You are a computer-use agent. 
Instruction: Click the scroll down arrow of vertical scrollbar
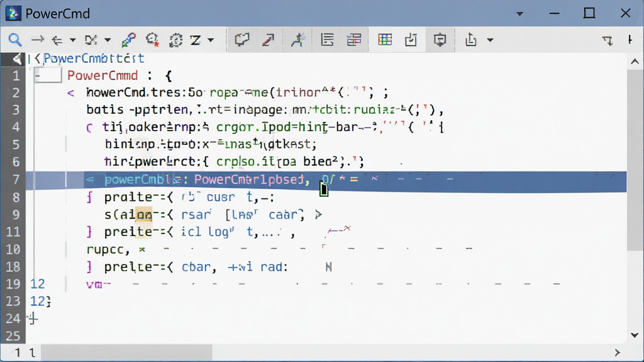tap(635, 336)
